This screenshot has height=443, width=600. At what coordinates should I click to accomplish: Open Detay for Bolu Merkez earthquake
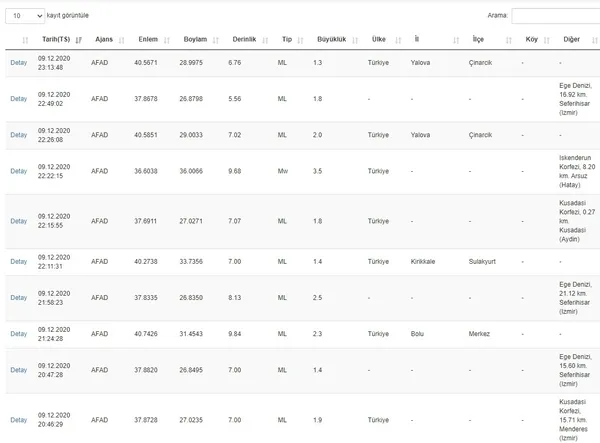click(19, 334)
